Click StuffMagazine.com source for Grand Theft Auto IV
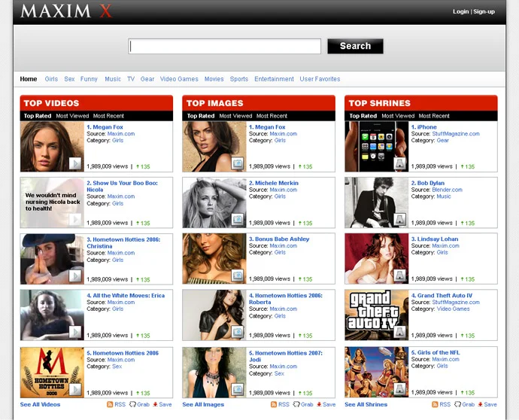The image size is (519, 420). click(456, 302)
